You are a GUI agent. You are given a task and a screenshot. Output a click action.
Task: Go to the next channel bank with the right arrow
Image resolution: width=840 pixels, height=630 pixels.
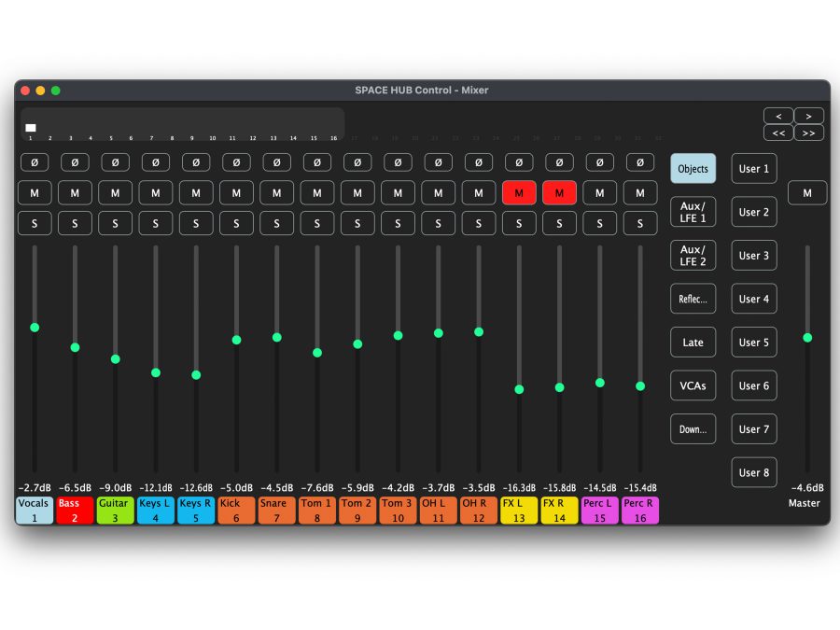[x=808, y=115]
